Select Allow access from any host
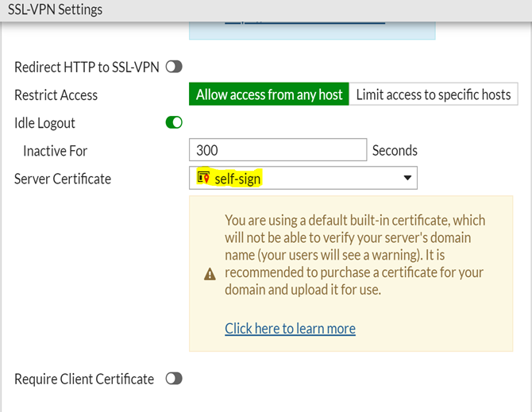 coord(269,94)
